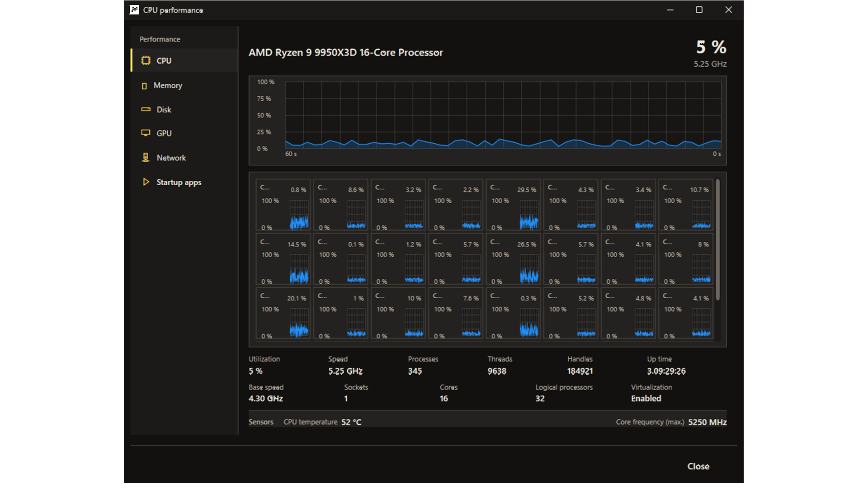The width and height of the screenshot is (868, 488).
Task: Click the Performance sidebar heading
Action: tap(160, 39)
